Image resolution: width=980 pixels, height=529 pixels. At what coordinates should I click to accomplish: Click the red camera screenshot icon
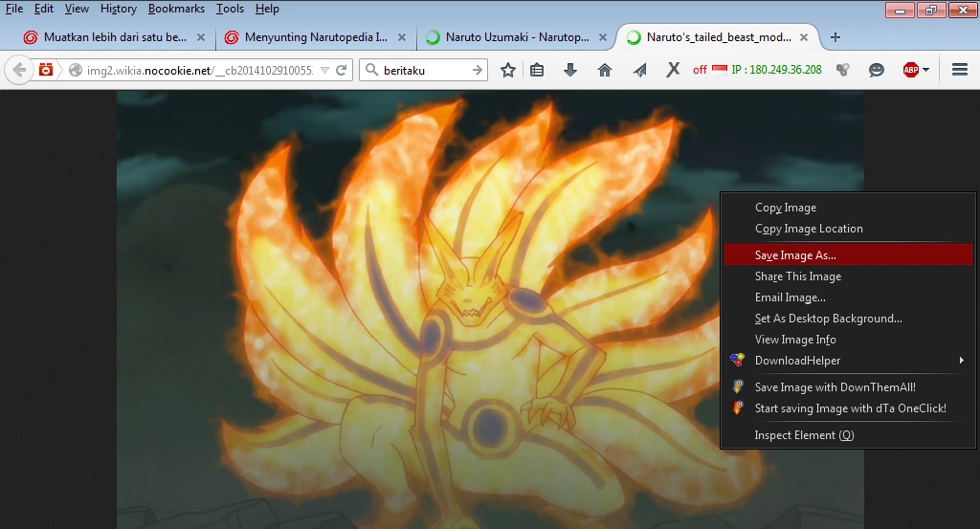click(x=46, y=69)
